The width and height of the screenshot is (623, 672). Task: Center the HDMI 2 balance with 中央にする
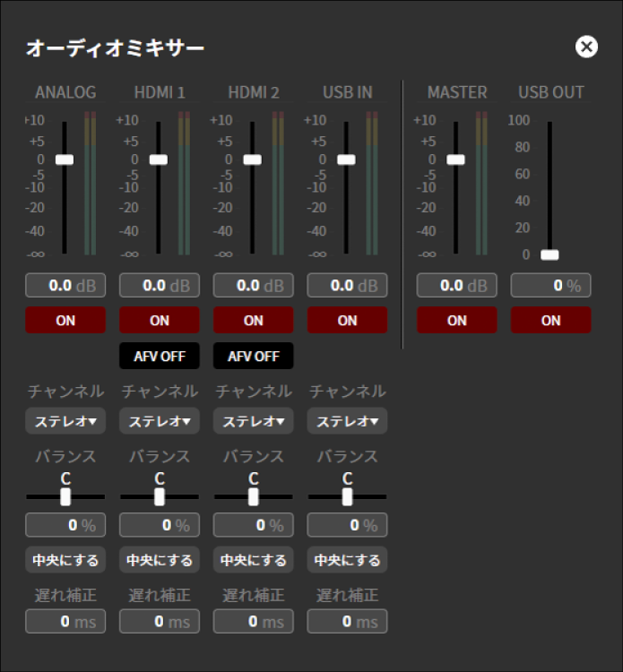pyautogui.click(x=253, y=560)
